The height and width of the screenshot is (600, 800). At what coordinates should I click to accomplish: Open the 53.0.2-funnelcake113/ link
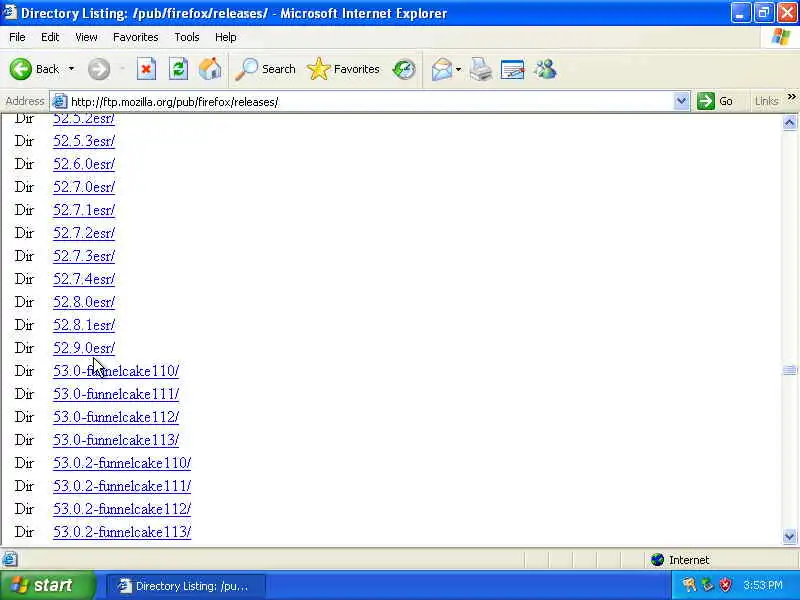[122, 532]
